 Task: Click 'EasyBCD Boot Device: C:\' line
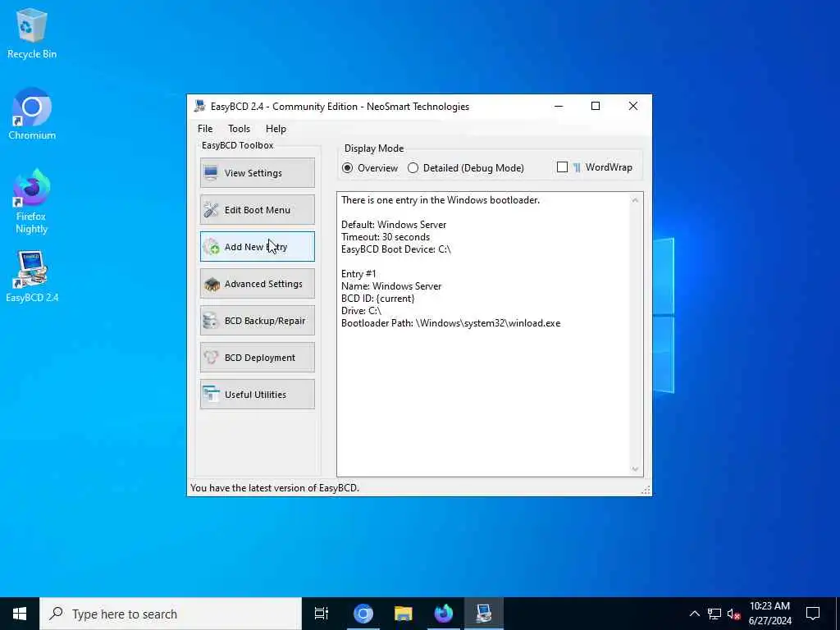pyautogui.click(x=396, y=249)
